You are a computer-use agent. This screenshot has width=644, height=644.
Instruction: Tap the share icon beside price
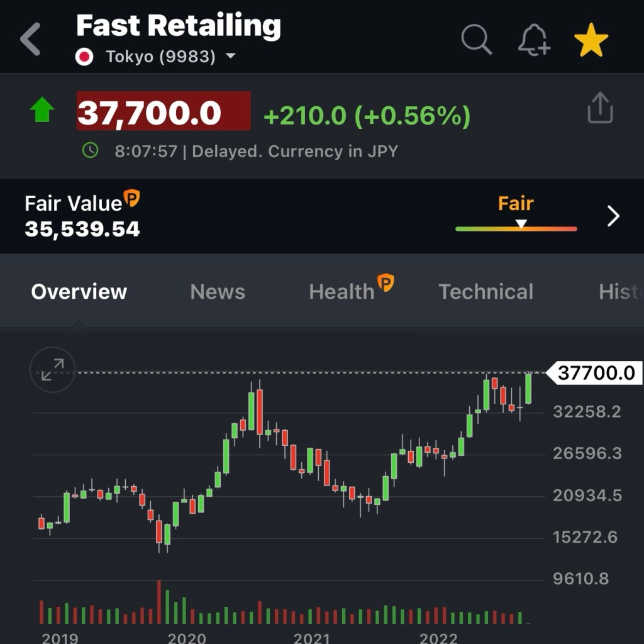(599, 108)
